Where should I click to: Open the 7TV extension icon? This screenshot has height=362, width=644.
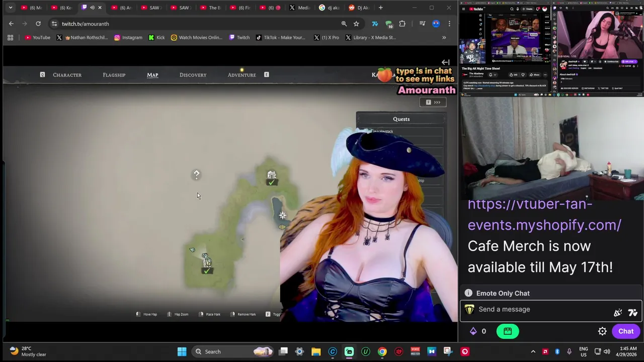375,24
